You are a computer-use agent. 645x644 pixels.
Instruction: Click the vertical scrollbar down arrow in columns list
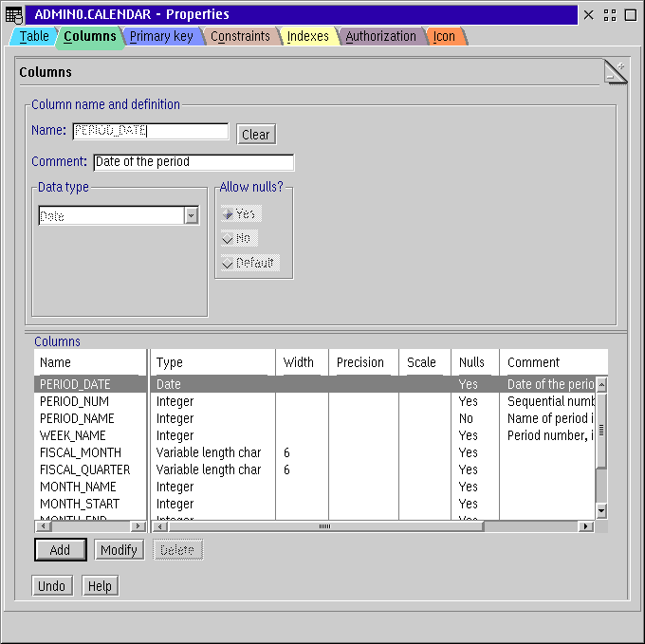coord(600,511)
